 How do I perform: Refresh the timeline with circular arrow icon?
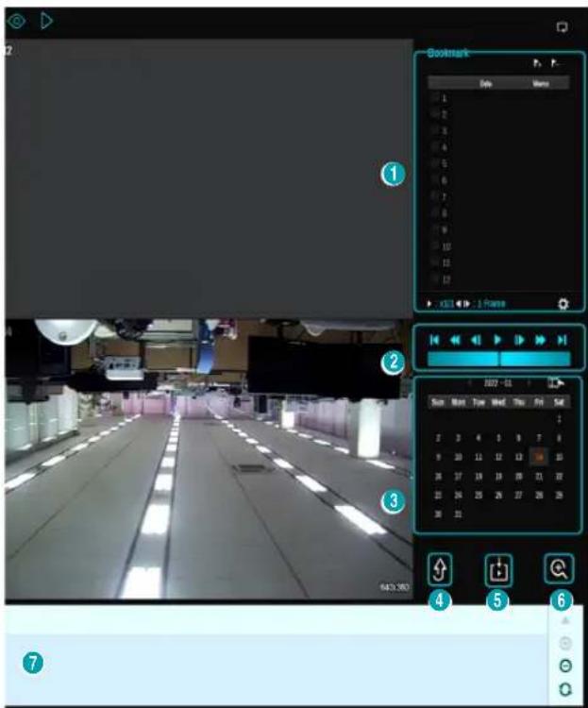(x=565, y=689)
